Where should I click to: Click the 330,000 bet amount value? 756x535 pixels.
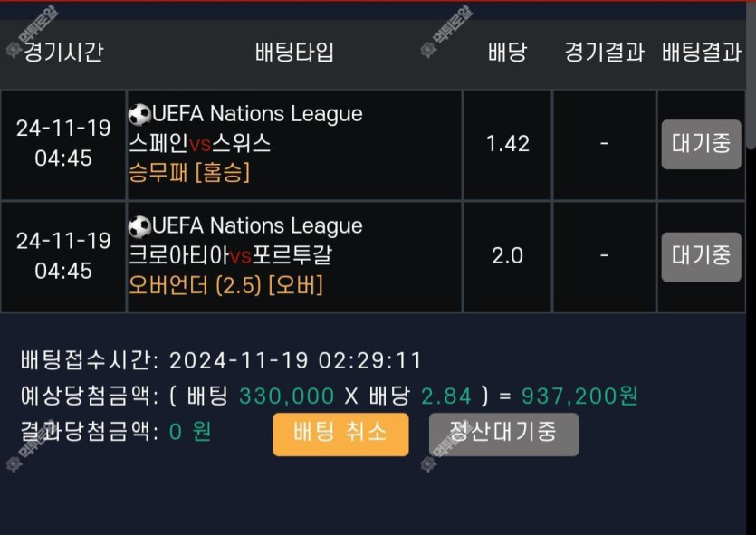click(x=287, y=396)
